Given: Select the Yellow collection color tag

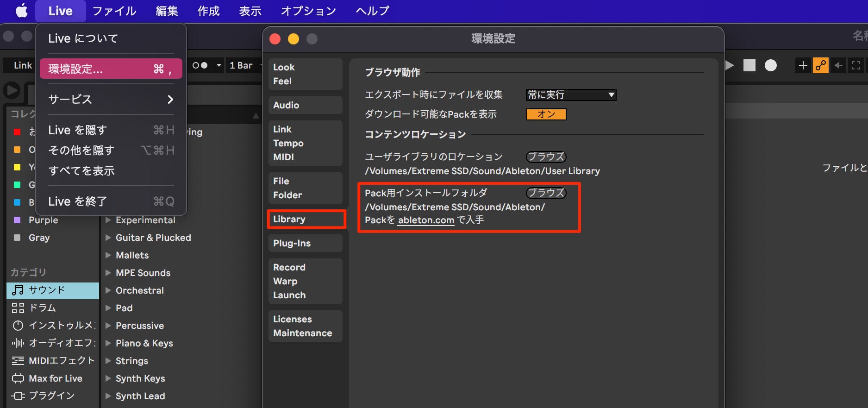Looking at the screenshot, I should coord(17,167).
